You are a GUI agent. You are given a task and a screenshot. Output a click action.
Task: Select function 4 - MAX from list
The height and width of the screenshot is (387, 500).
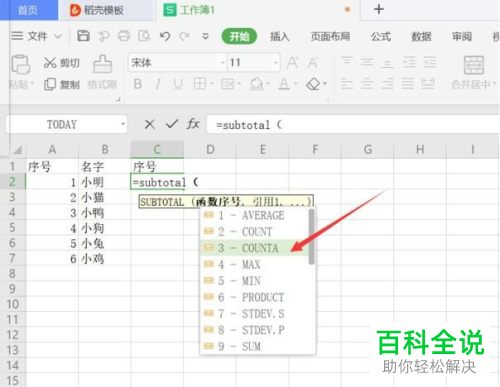click(x=255, y=264)
